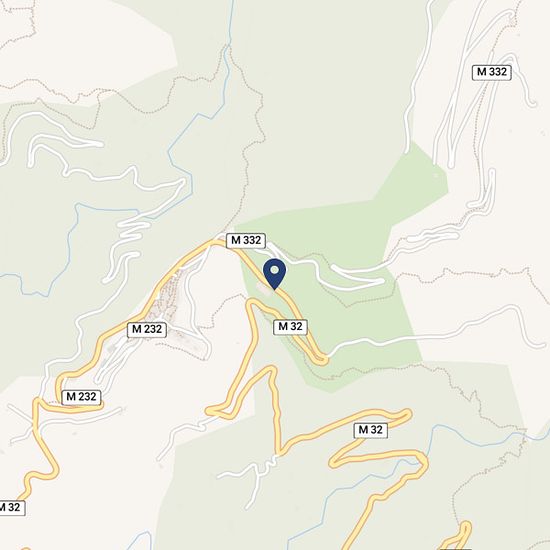Click the M 32 label beside the long yellow hairpins
The height and width of the screenshot is (550, 550).
(371, 430)
